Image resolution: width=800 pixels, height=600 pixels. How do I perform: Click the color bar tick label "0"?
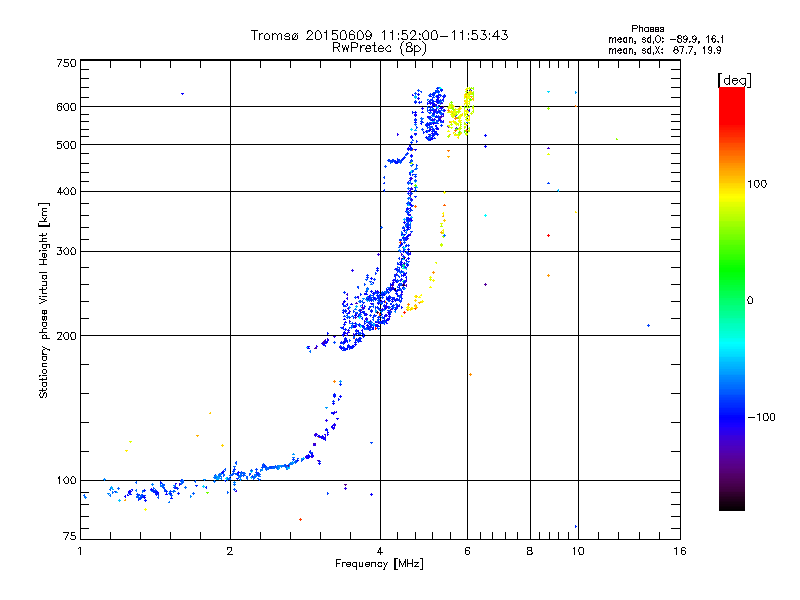(750, 300)
